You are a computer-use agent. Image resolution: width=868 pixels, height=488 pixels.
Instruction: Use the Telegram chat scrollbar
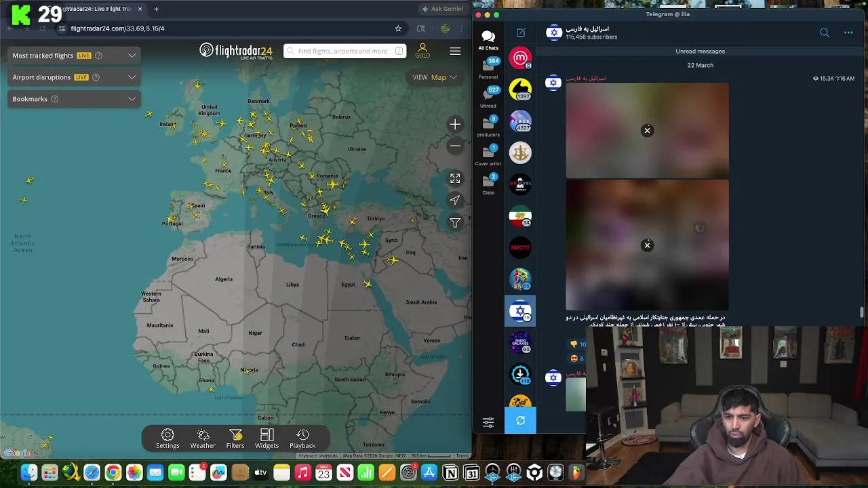(862, 312)
